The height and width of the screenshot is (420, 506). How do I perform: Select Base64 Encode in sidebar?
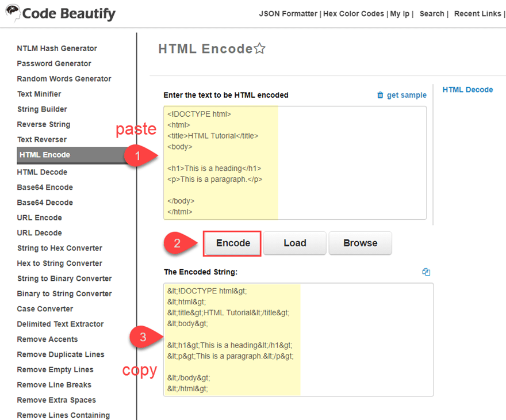[45, 188]
